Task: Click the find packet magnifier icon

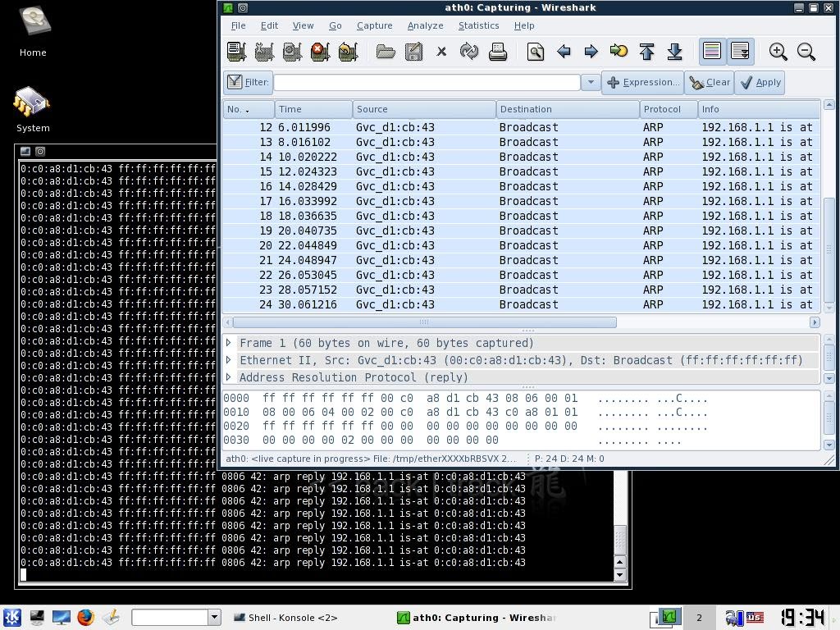Action: coord(536,52)
